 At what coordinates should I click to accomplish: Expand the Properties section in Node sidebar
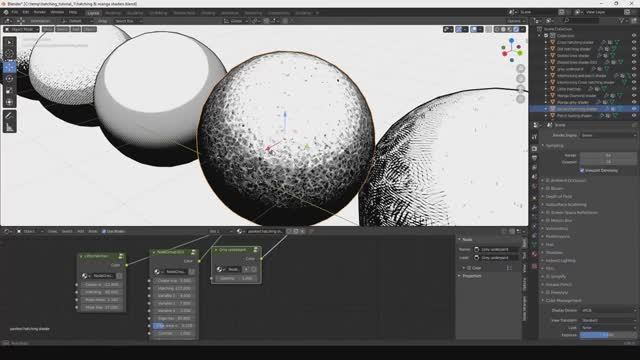click(471, 276)
